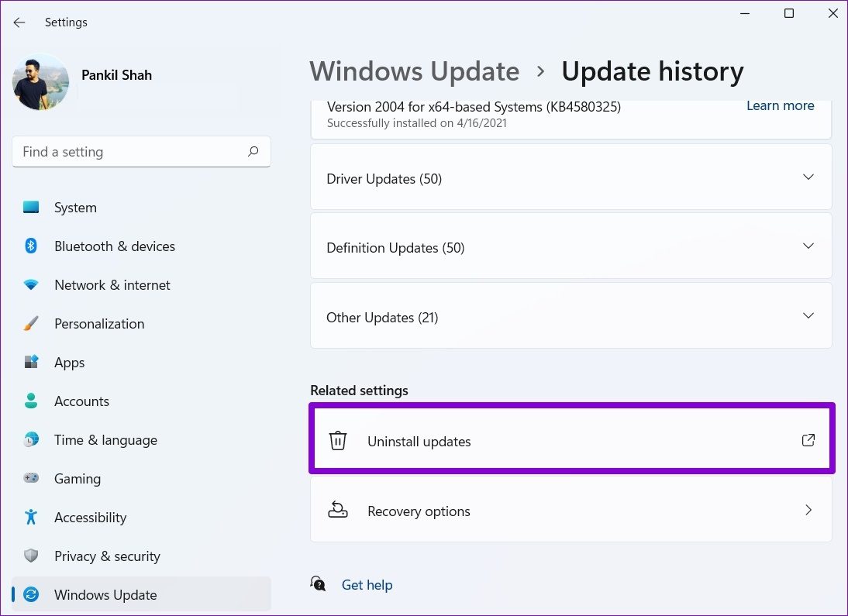The image size is (848, 616).
Task: Open Accessibility settings category
Action: coord(90,518)
